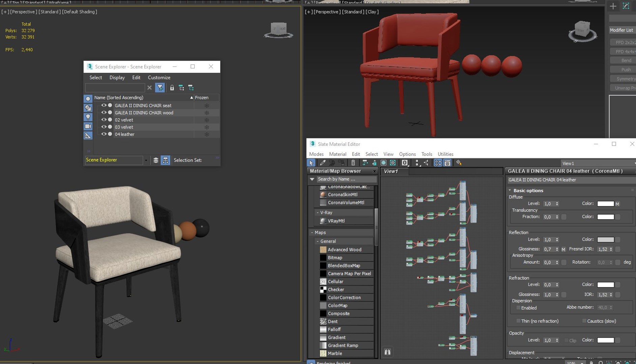The height and width of the screenshot is (364, 636).
Task: Open Scene Explorer name dropdown arrow
Action: (146, 160)
